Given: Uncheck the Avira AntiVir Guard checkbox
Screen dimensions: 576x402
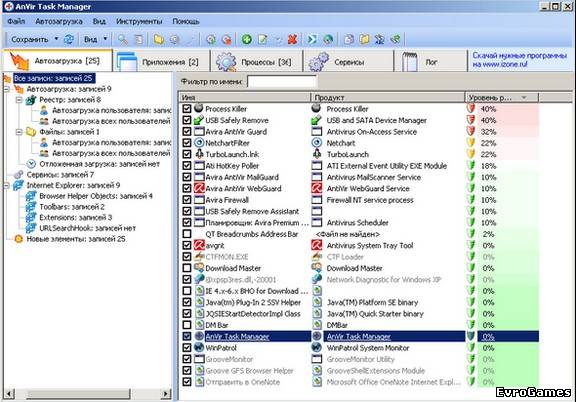Looking at the screenshot, I should [x=187, y=131].
